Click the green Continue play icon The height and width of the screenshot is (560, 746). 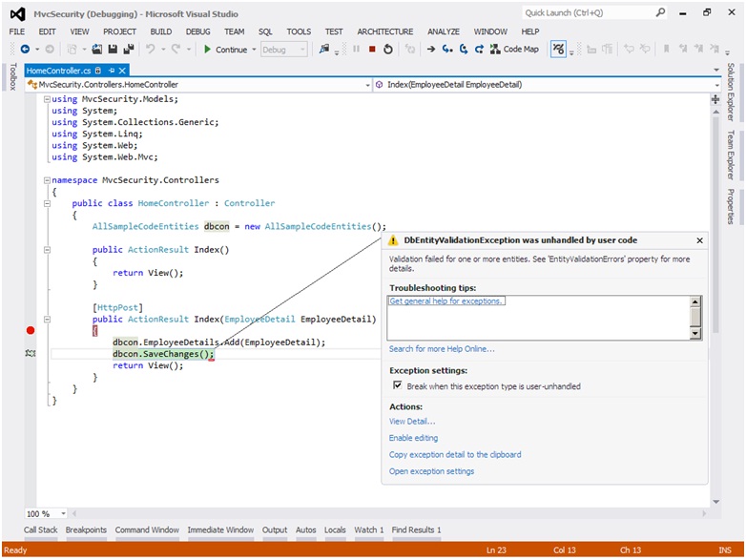[x=207, y=49]
